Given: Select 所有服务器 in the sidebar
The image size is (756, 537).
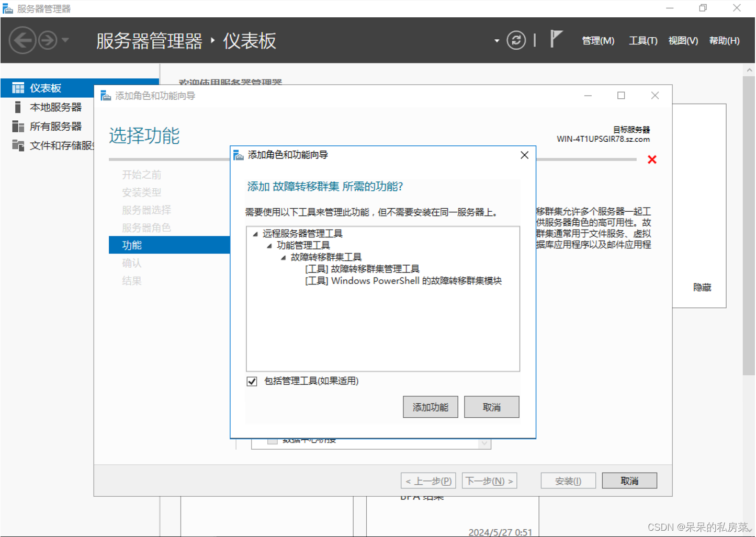Looking at the screenshot, I should [55, 126].
